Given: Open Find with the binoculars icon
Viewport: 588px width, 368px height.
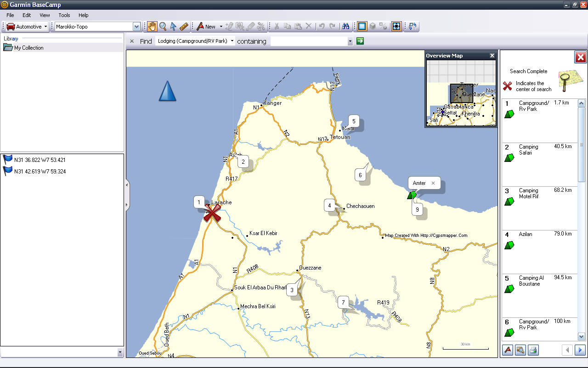Looking at the screenshot, I should click(x=346, y=27).
